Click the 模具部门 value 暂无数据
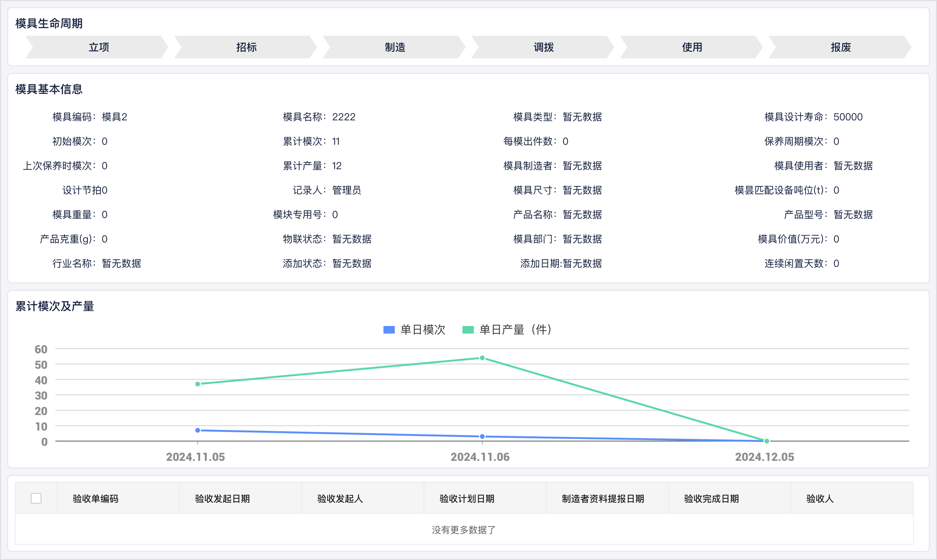Viewport: 937px width, 560px height. coord(582,239)
